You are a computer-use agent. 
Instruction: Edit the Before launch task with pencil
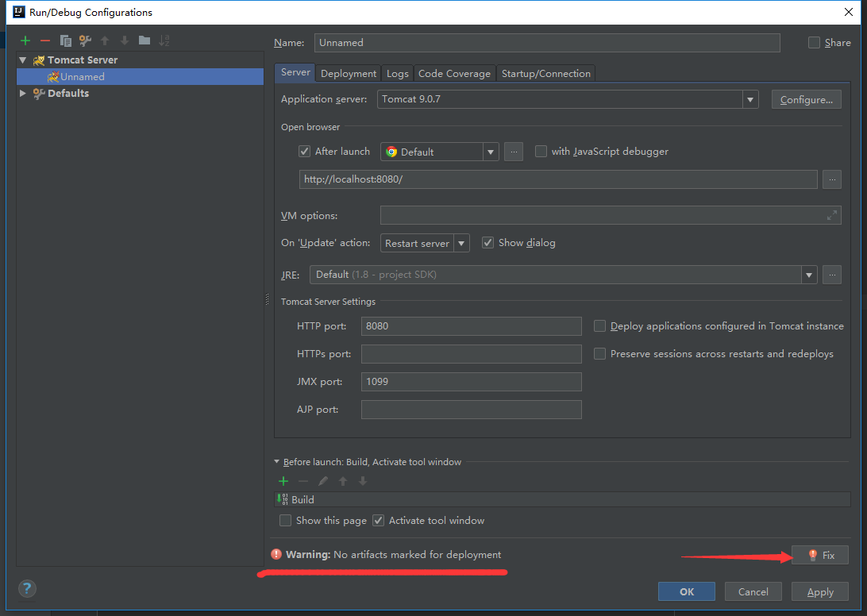[x=323, y=481]
